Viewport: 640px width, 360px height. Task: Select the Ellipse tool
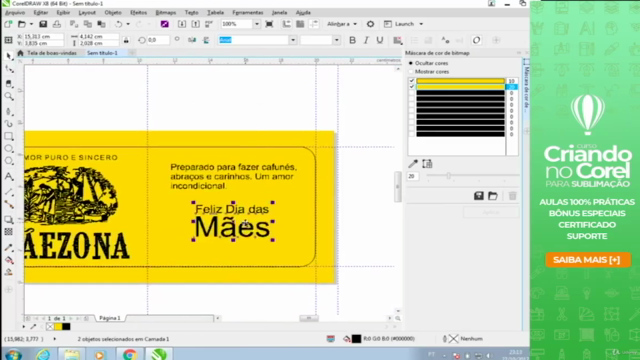pos(9,149)
